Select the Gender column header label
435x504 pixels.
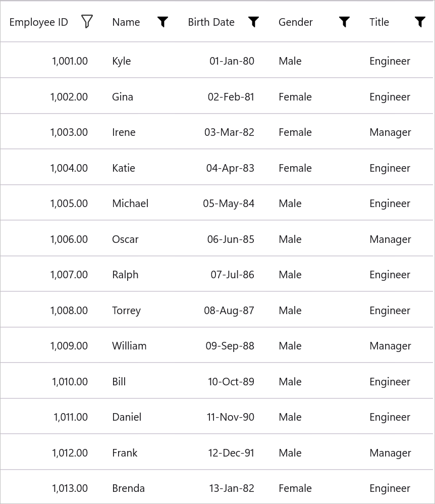296,22
